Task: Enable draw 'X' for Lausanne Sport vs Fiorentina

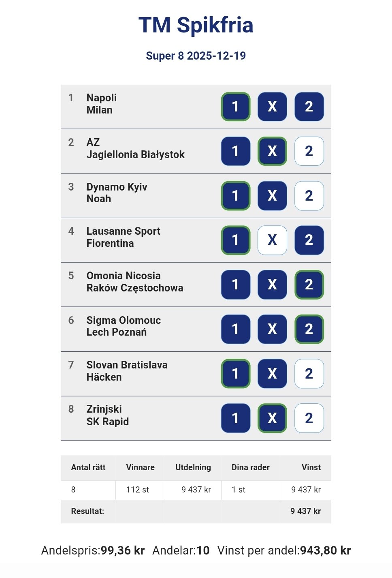Action: coord(272,240)
